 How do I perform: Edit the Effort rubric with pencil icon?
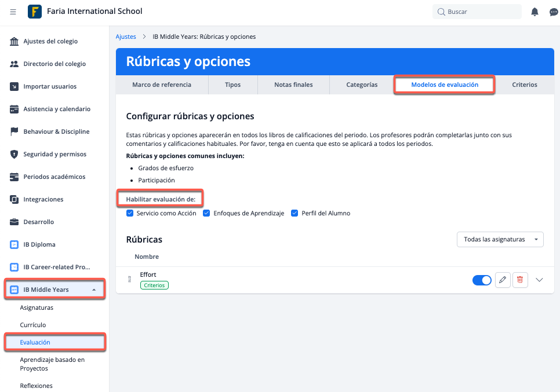coord(503,280)
